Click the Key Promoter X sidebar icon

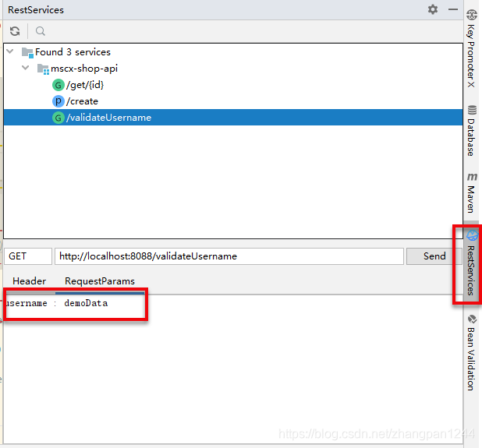coord(472,15)
